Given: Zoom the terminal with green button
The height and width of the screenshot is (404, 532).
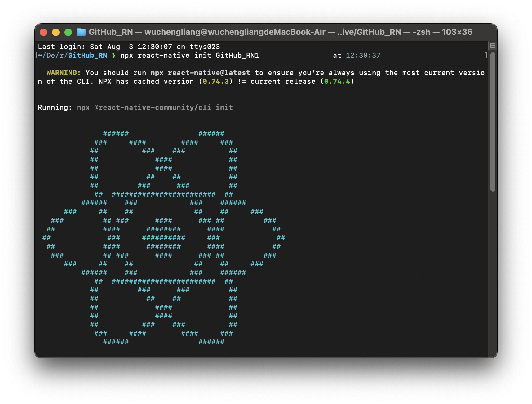Looking at the screenshot, I should (68, 32).
